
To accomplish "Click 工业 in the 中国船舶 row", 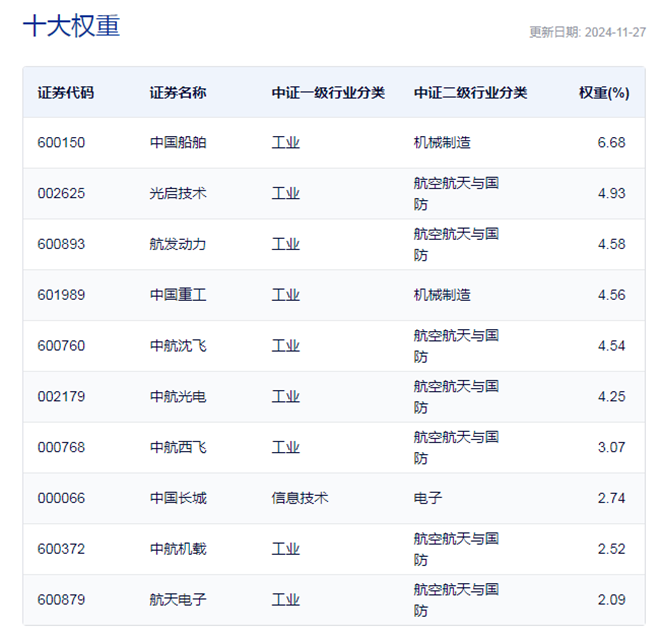I will pos(285,143).
